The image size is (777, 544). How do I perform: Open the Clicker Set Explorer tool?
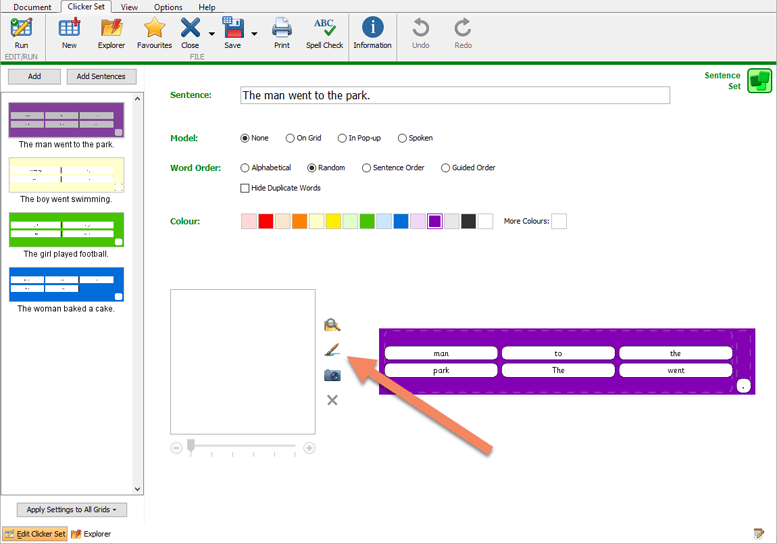111,31
